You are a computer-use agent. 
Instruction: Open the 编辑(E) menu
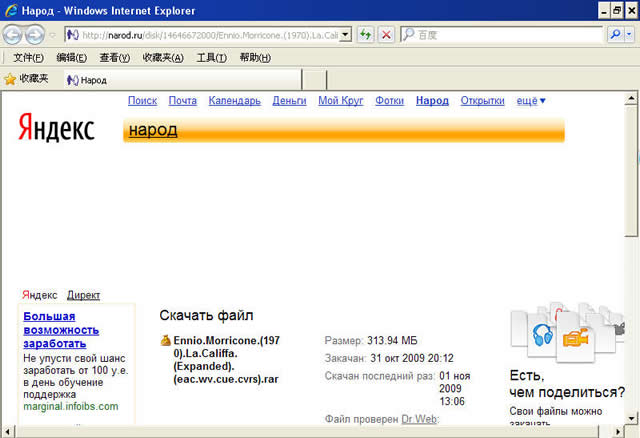(71, 58)
